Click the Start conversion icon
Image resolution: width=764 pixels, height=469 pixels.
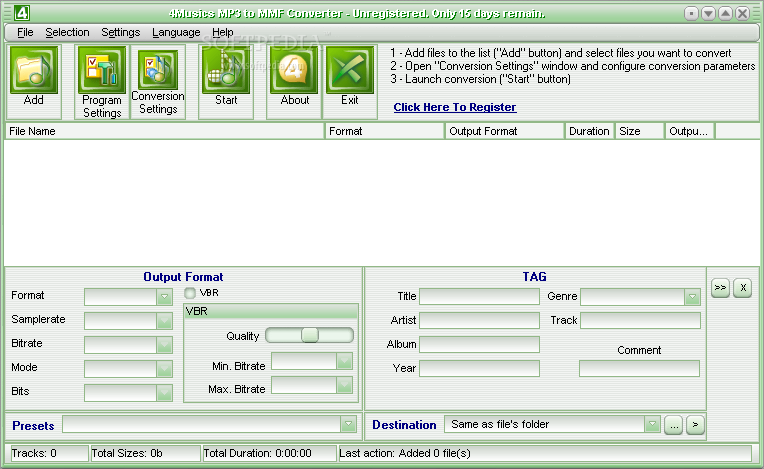tap(226, 70)
